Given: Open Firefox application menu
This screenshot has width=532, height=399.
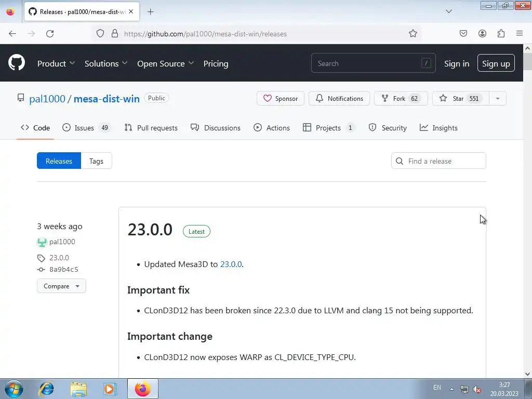Looking at the screenshot, I should click(520, 33).
